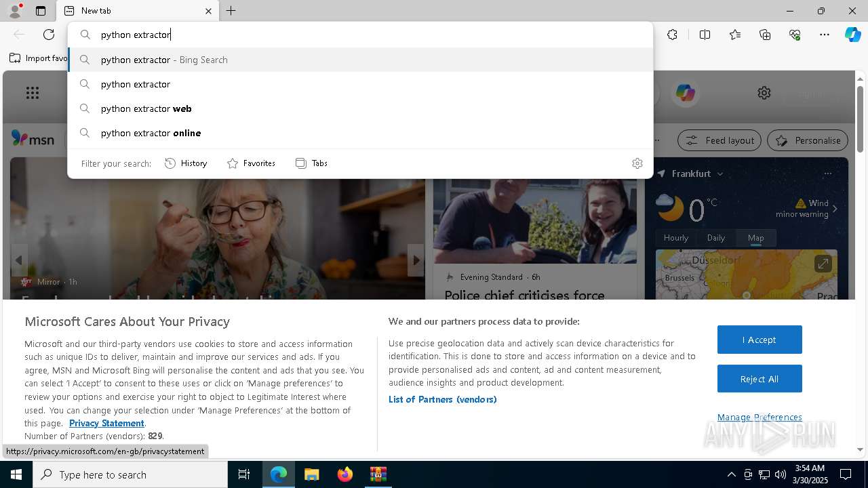Screen dimensions: 868x488
Task: Open List of Partners (vendors) link
Action: [x=442, y=399]
